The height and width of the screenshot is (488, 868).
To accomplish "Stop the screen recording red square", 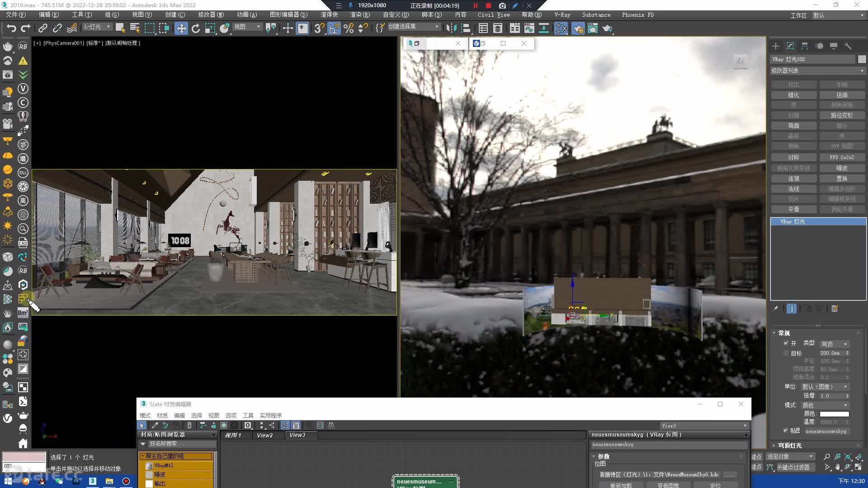I will [488, 5].
